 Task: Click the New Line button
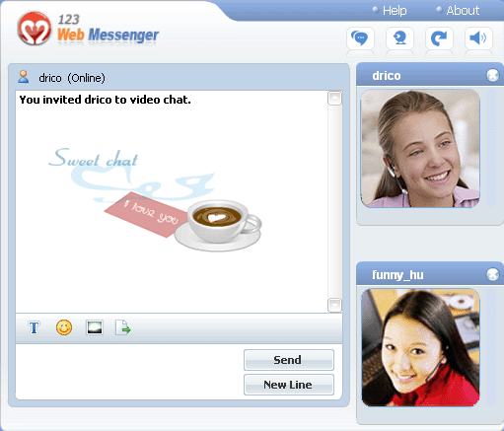289,385
